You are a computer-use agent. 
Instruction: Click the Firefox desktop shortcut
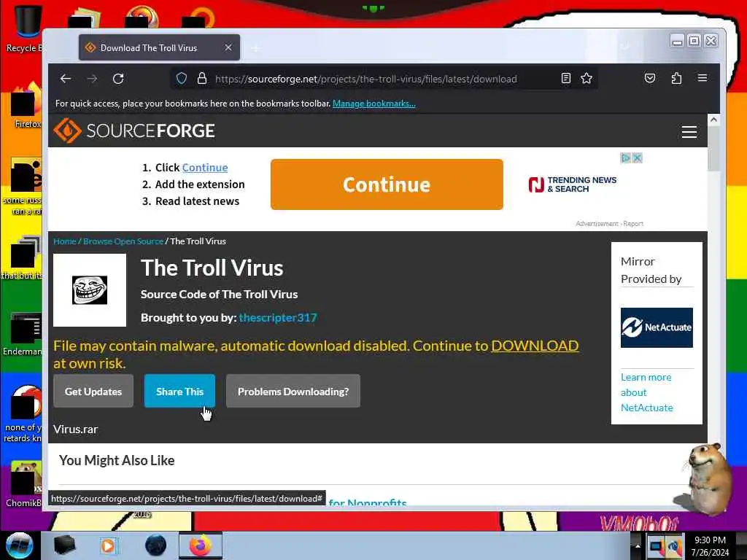click(25, 106)
